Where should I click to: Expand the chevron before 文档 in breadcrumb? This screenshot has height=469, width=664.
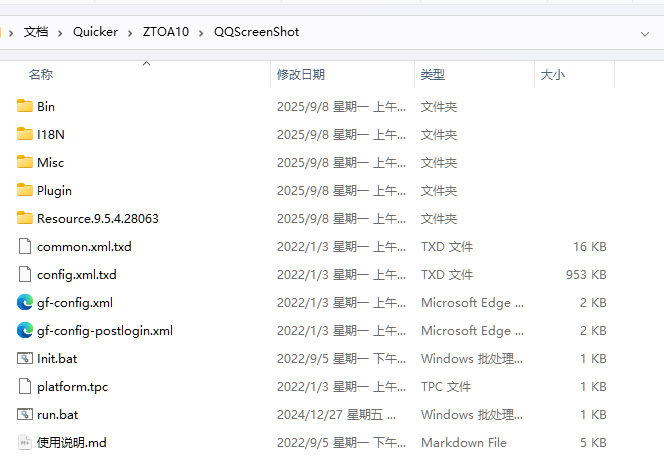11,33
